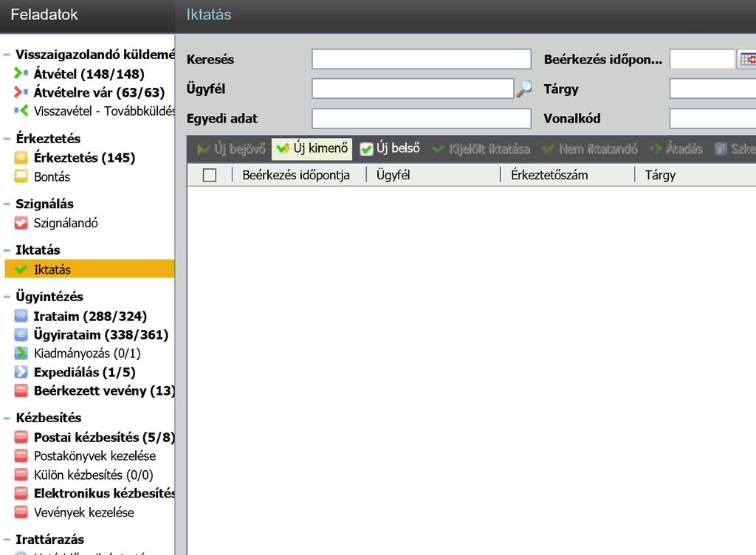Click the Átadás toolbar button
756x555 pixels.
click(x=676, y=149)
